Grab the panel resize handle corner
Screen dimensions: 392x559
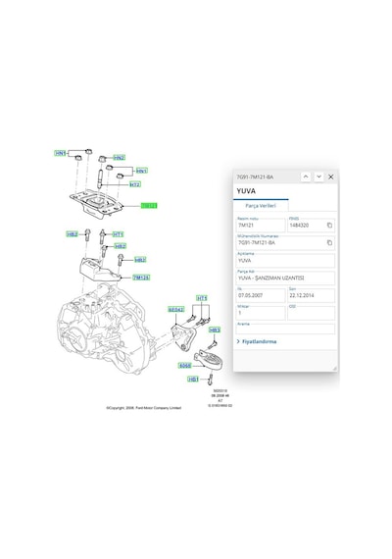point(335,368)
